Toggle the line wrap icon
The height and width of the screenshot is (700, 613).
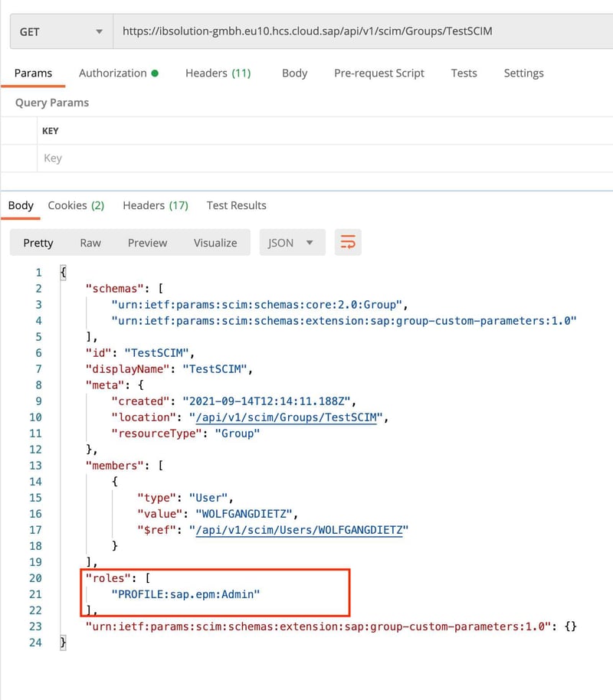click(x=348, y=243)
